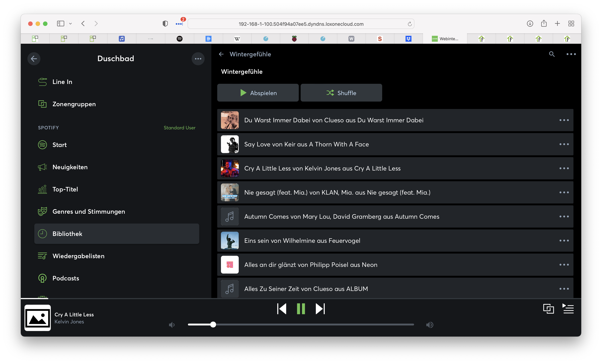This screenshot has height=364, width=602.
Task: Click the clock icon beside Bibliothek
Action: click(42, 234)
